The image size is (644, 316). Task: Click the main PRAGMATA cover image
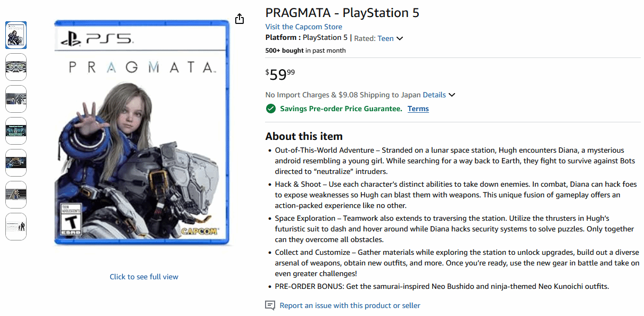pos(143,133)
